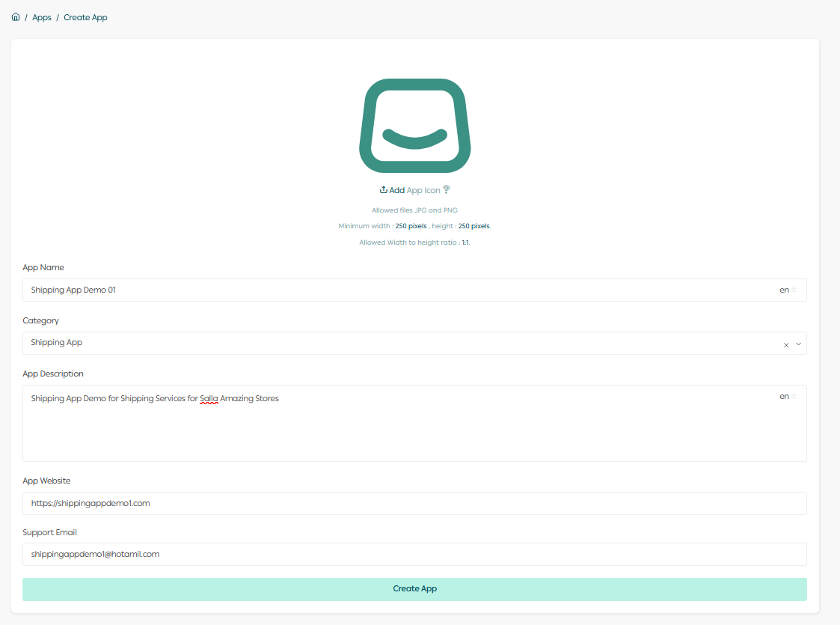The image size is (840, 625).
Task: Click the Support Email field label
Action: [x=50, y=532]
